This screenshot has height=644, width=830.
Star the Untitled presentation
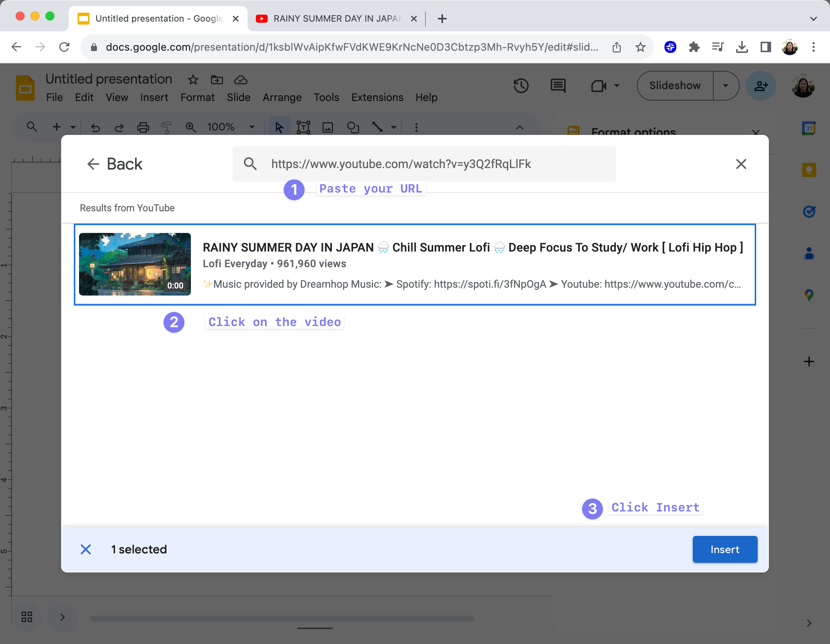point(193,80)
